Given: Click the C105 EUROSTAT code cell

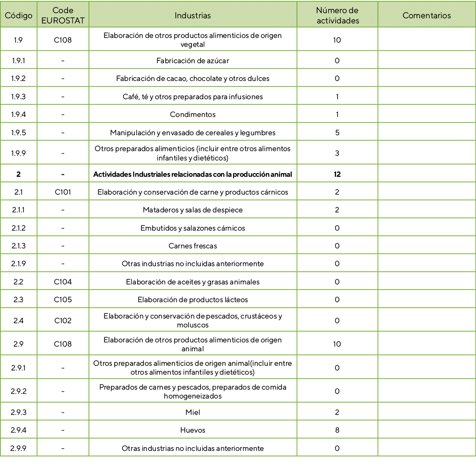Looking at the screenshot, I should click(63, 300).
